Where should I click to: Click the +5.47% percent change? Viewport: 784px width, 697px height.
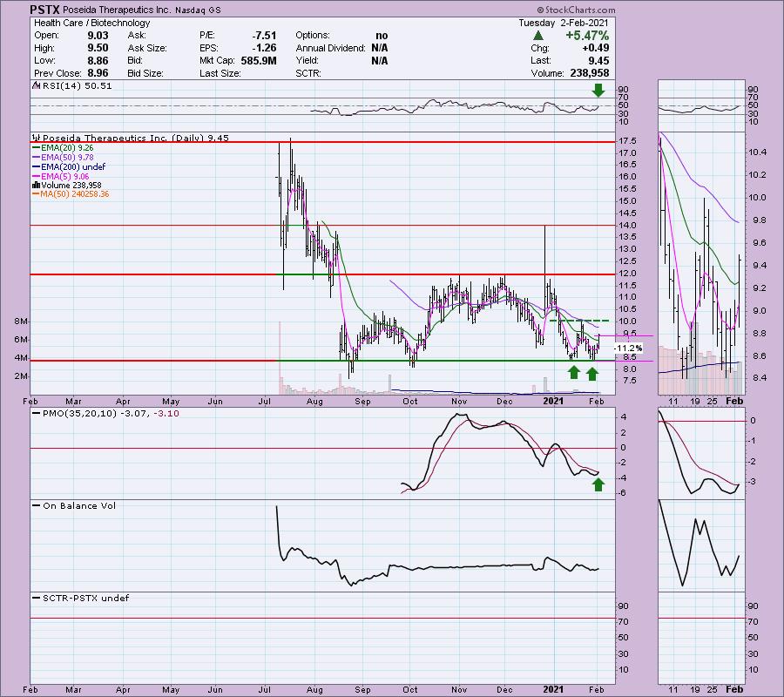coord(587,36)
